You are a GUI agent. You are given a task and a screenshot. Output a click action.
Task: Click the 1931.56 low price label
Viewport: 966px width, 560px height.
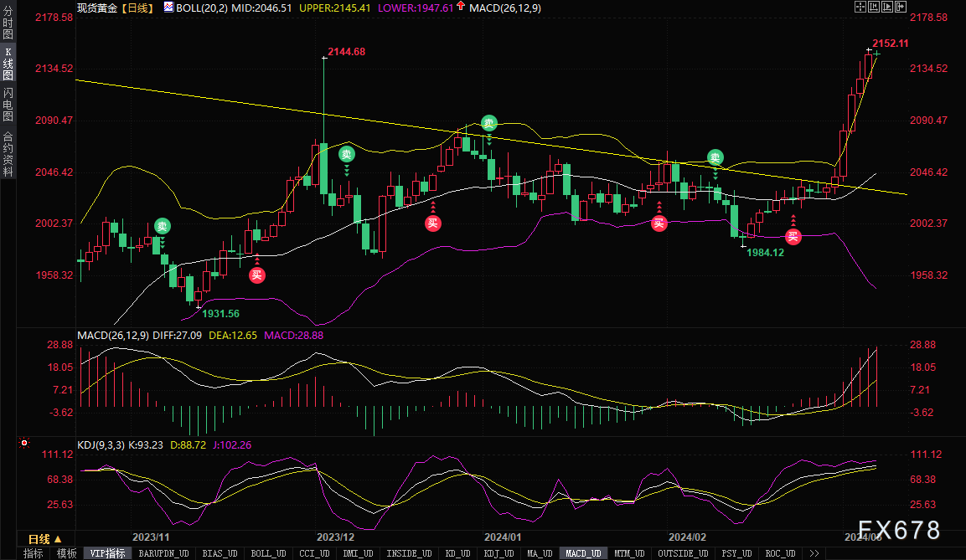click(220, 314)
